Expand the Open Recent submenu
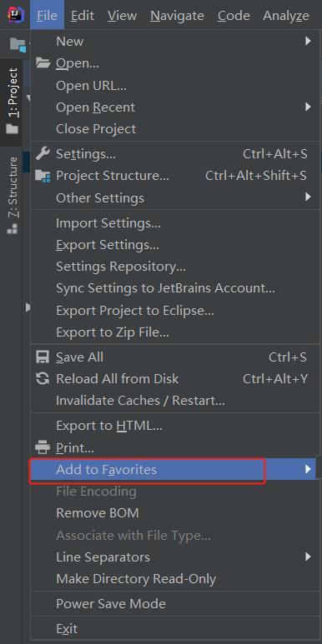The width and height of the screenshot is (322, 644). tap(175, 107)
